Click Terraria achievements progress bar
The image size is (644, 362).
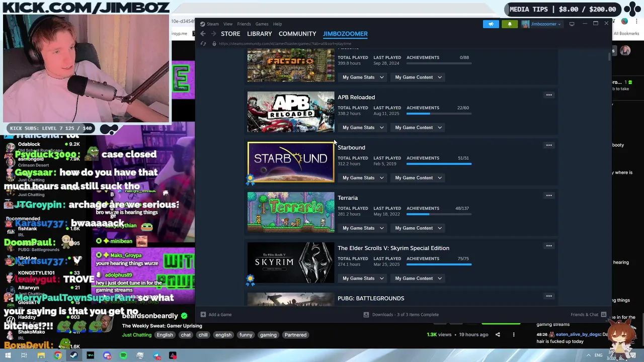pyautogui.click(x=439, y=214)
